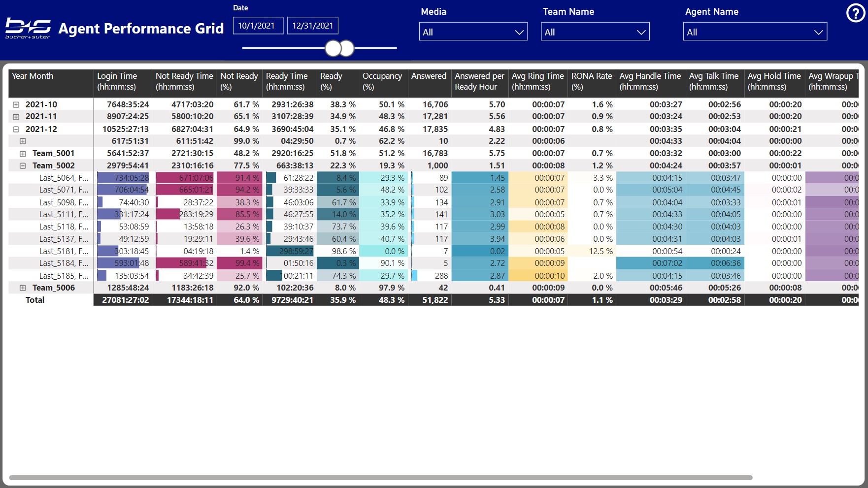
Task: Click the 2021-11 answered value 17,281
Action: pos(435,117)
